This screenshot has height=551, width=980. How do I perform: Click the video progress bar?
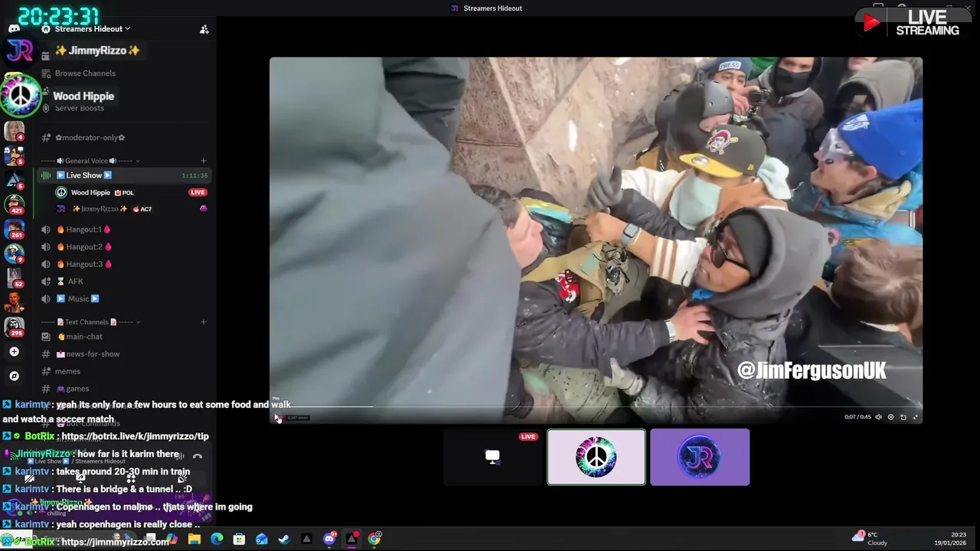point(596,407)
